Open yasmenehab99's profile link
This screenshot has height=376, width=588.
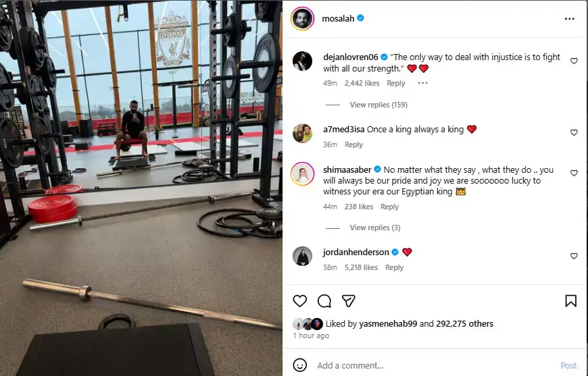388,323
